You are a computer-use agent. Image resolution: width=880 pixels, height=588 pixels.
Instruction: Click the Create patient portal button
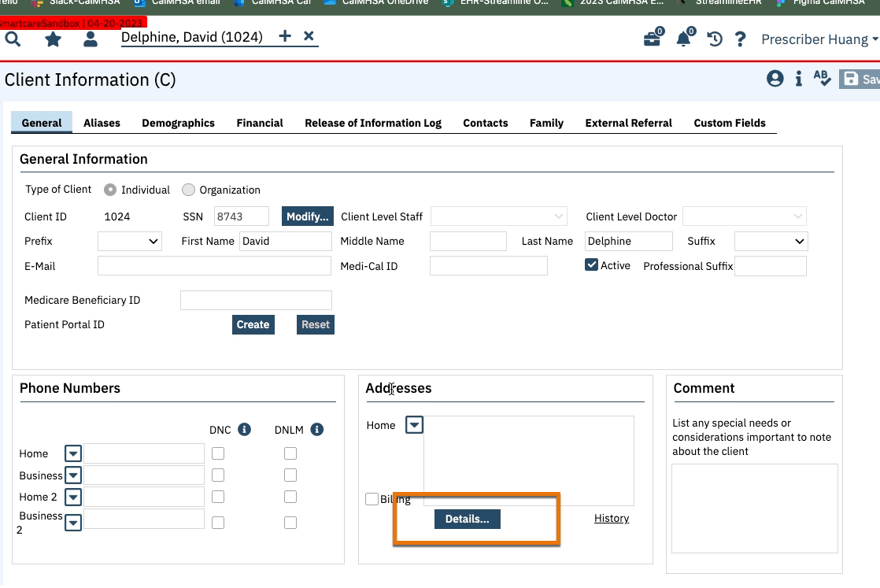pyautogui.click(x=253, y=324)
